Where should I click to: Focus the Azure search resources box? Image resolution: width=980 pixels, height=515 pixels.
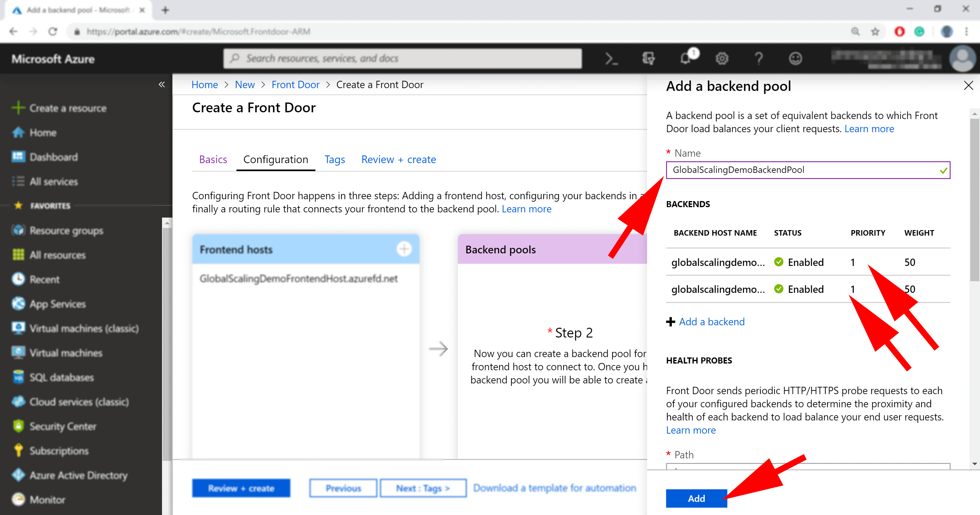[x=402, y=58]
